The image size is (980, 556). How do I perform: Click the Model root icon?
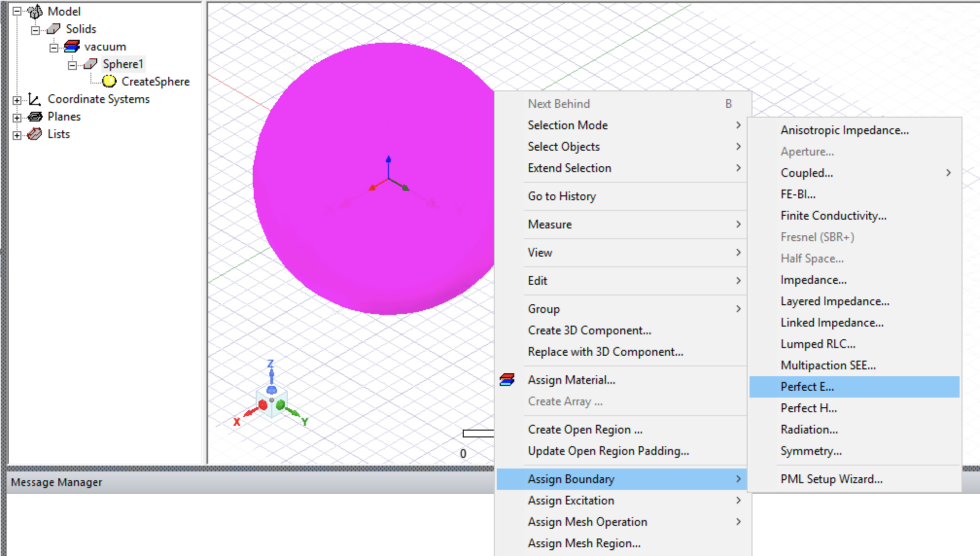pyautogui.click(x=35, y=11)
